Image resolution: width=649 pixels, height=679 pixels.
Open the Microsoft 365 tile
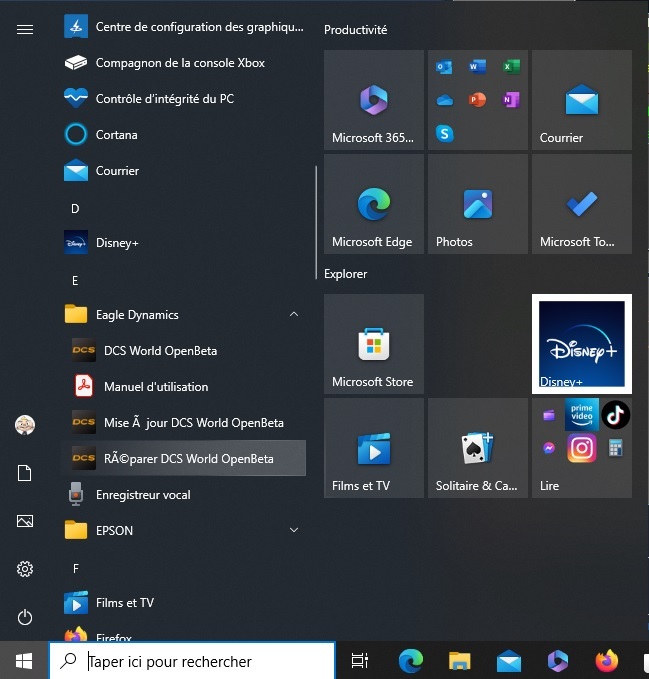pyautogui.click(x=374, y=100)
